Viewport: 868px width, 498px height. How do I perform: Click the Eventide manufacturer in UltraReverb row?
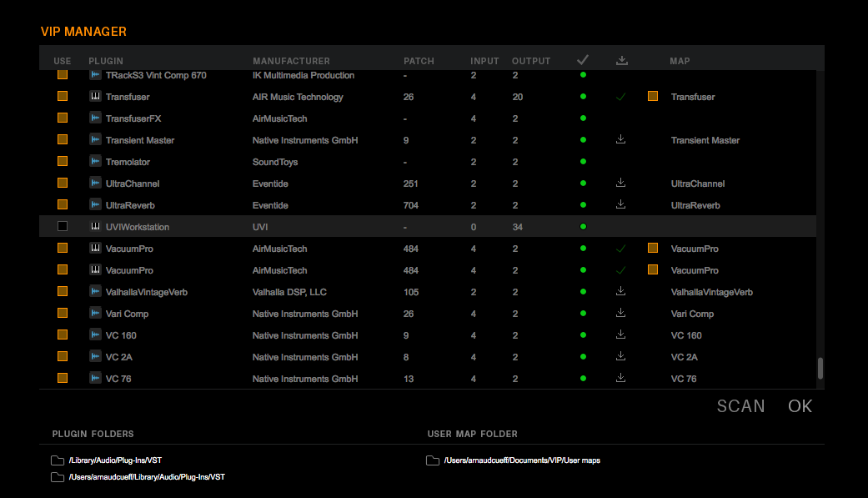pos(270,205)
